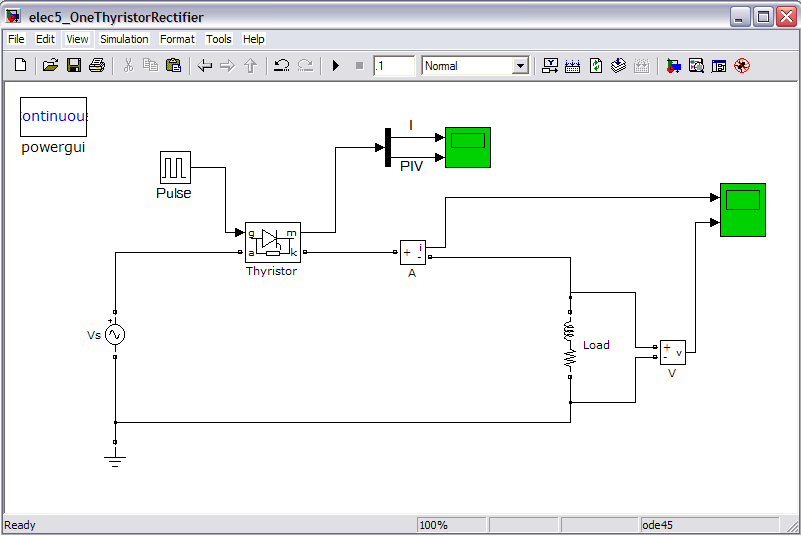The height and width of the screenshot is (536, 801).
Task: Click the Paste clipboard icon
Action: tap(173, 66)
